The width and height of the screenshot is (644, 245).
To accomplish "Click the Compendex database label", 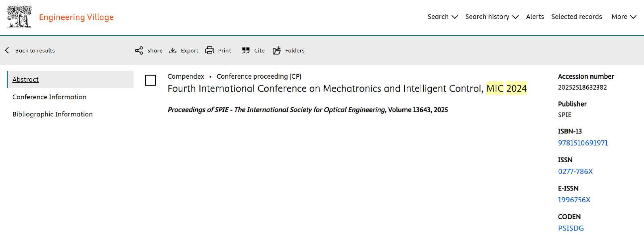I will point(186,76).
